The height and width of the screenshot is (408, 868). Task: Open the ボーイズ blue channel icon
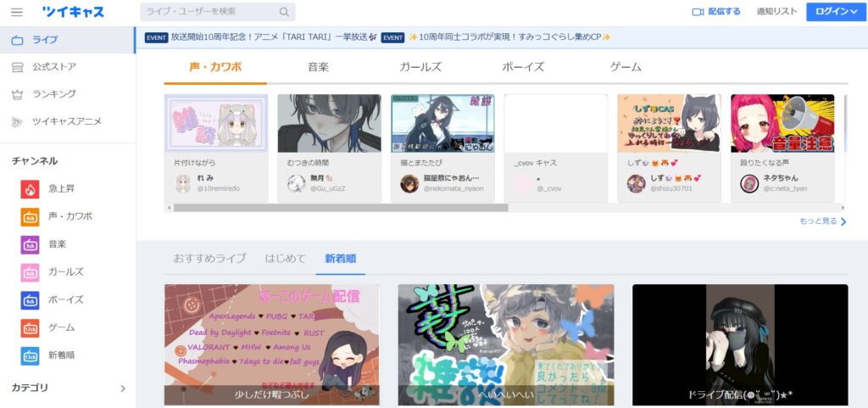point(30,300)
